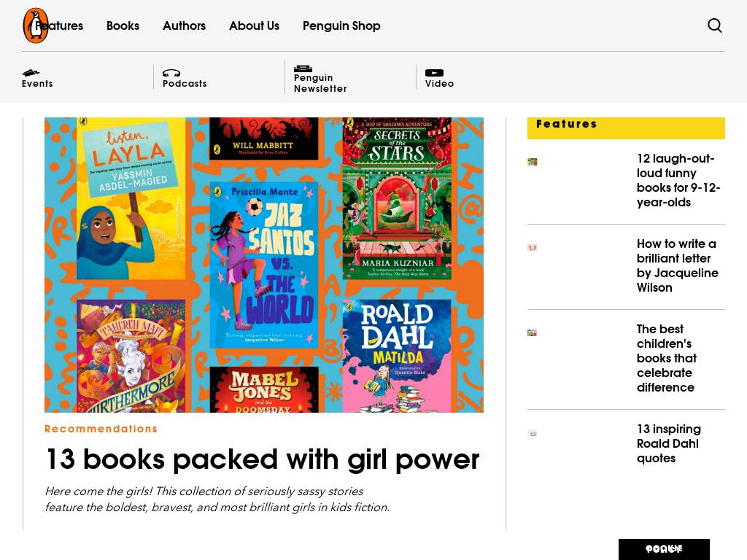Click the Penguin Newsletter icon

point(303,69)
